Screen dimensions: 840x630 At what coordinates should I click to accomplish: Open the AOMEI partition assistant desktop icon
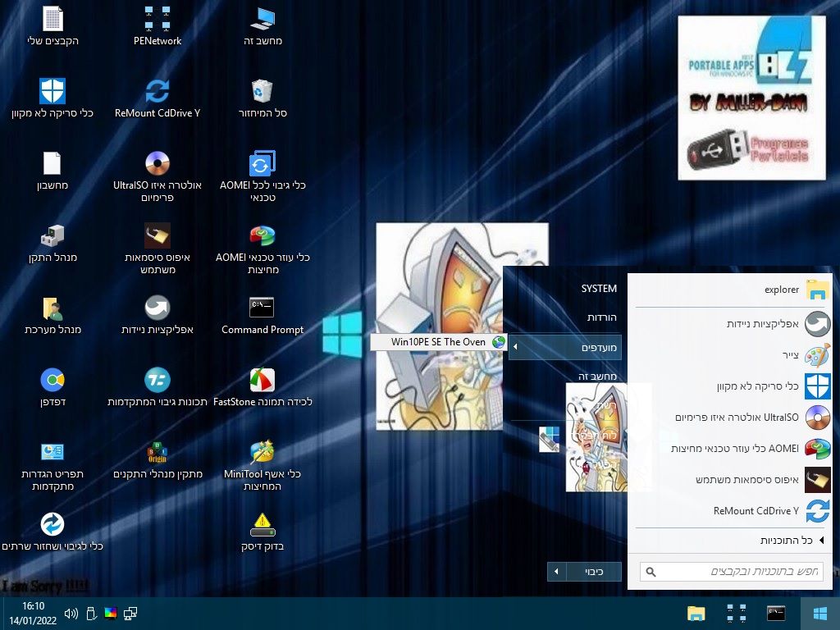tap(262, 249)
